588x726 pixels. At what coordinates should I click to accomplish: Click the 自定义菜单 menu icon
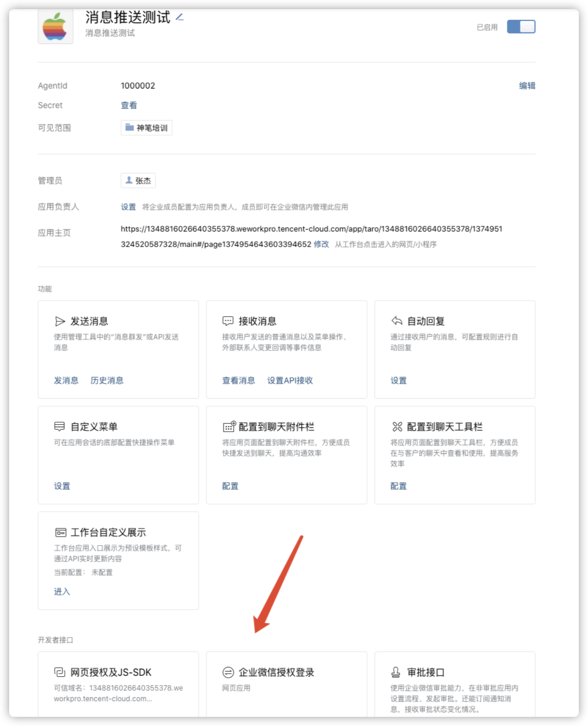tap(60, 427)
